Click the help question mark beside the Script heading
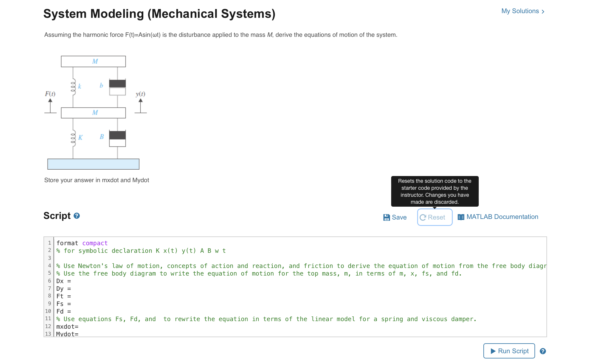 point(76,216)
